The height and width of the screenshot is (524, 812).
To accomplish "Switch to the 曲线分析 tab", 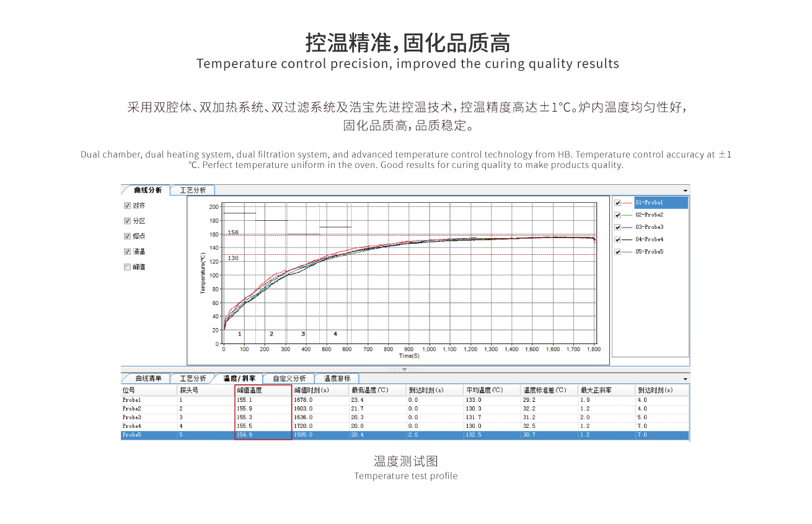I will click(x=148, y=190).
